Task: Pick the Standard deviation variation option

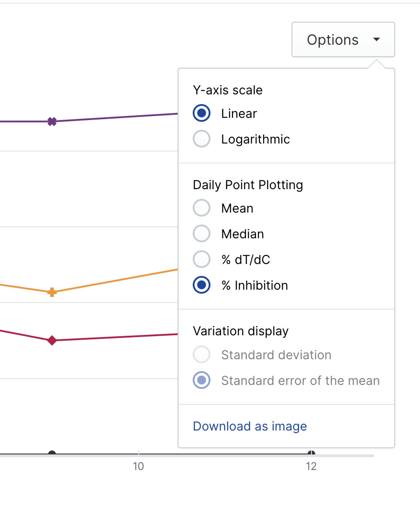Action: tap(202, 355)
